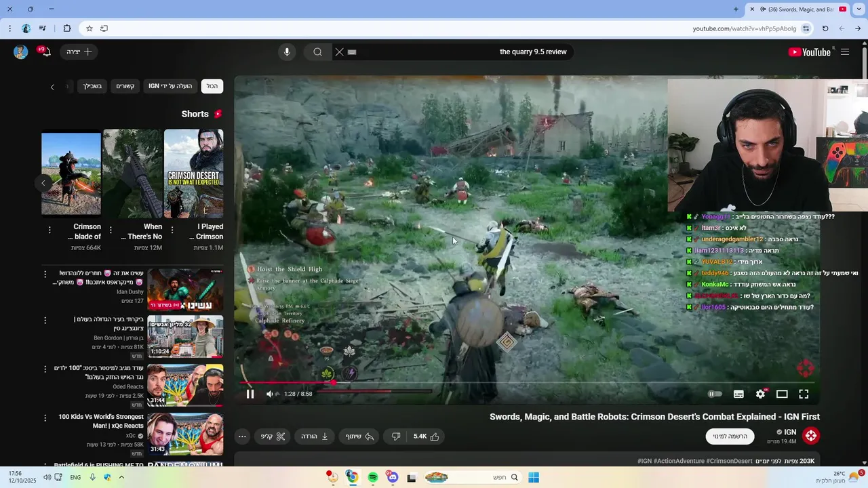Select the הכל filter chip
The width and height of the screenshot is (868, 488).
click(x=212, y=86)
